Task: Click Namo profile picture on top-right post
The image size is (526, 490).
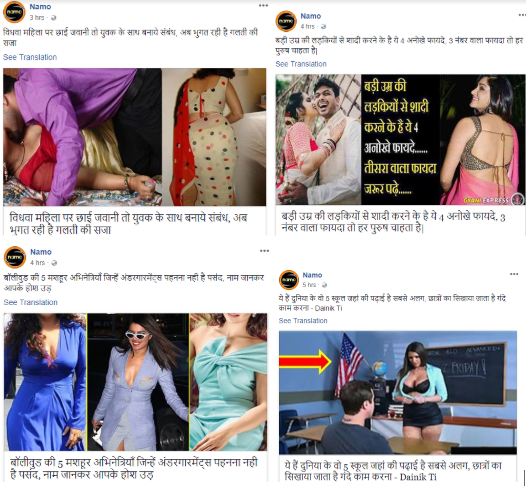Action: pos(286,21)
